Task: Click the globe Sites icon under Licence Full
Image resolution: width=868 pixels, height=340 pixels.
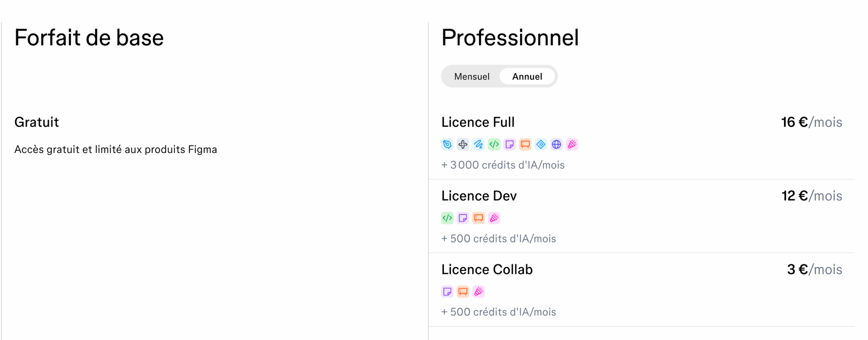Action: pyautogui.click(x=556, y=145)
